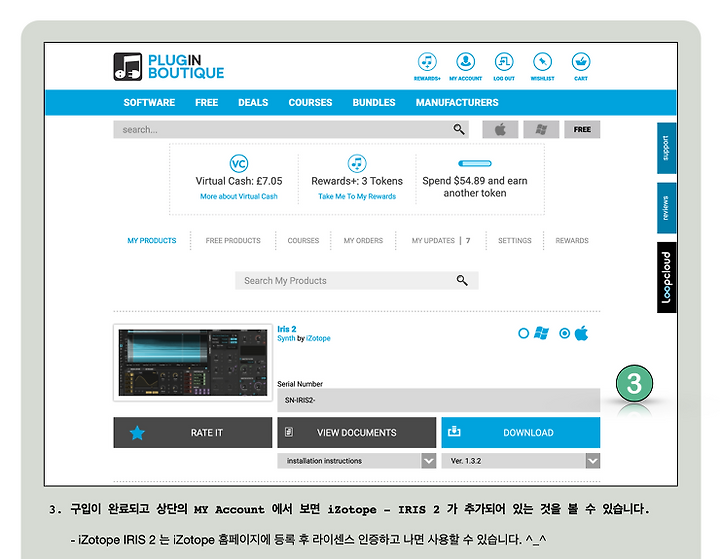Image resolution: width=720 pixels, height=559 pixels.
Task: Click the iZotope manufacturer link
Action: [318, 338]
